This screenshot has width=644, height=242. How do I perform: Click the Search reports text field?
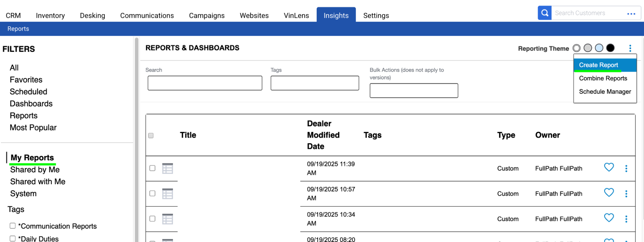click(205, 83)
